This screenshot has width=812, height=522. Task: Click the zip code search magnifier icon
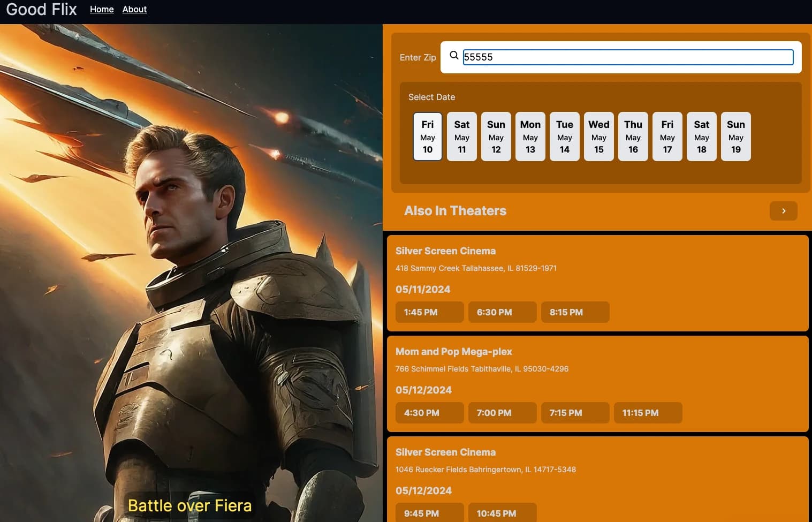point(453,55)
